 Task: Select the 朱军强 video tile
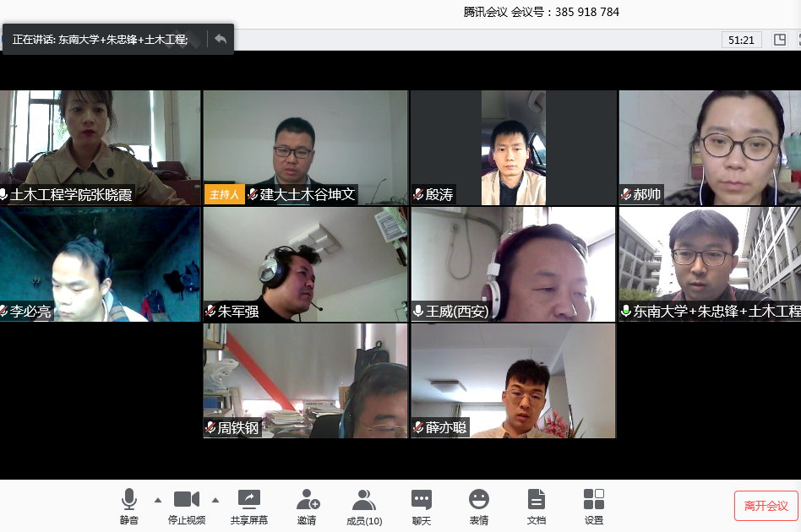[305, 264]
